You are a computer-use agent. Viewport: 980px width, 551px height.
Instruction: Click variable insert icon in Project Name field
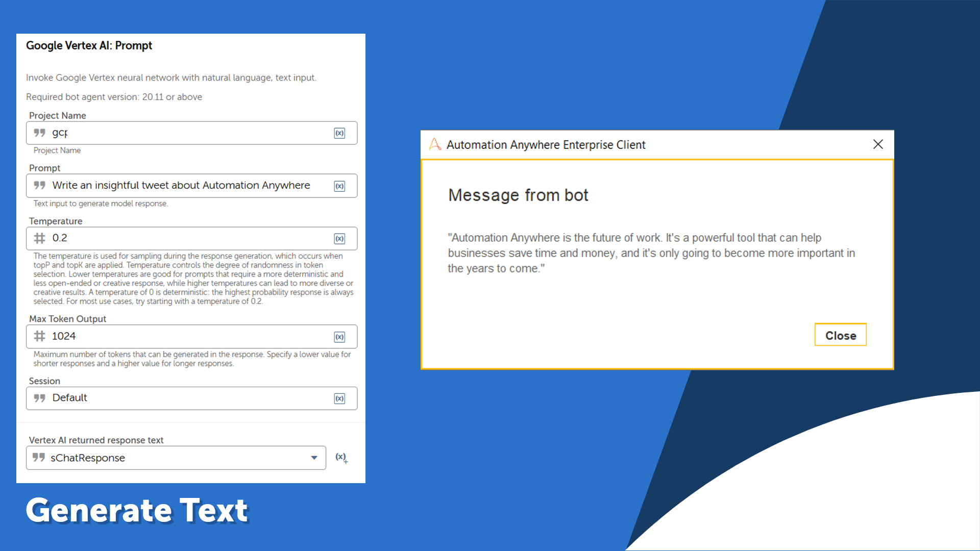tap(339, 133)
